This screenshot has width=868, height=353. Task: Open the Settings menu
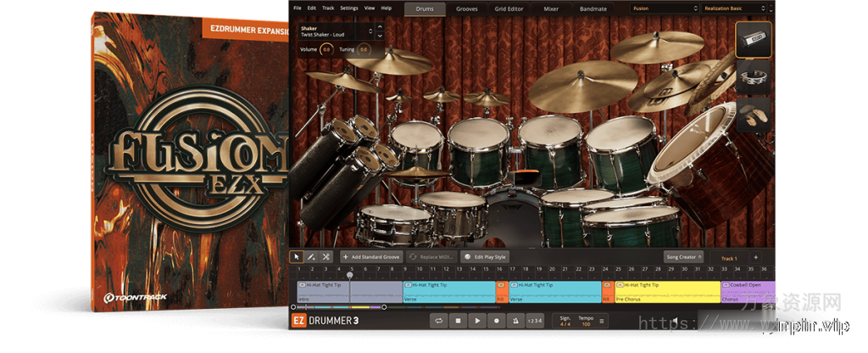[x=349, y=8]
